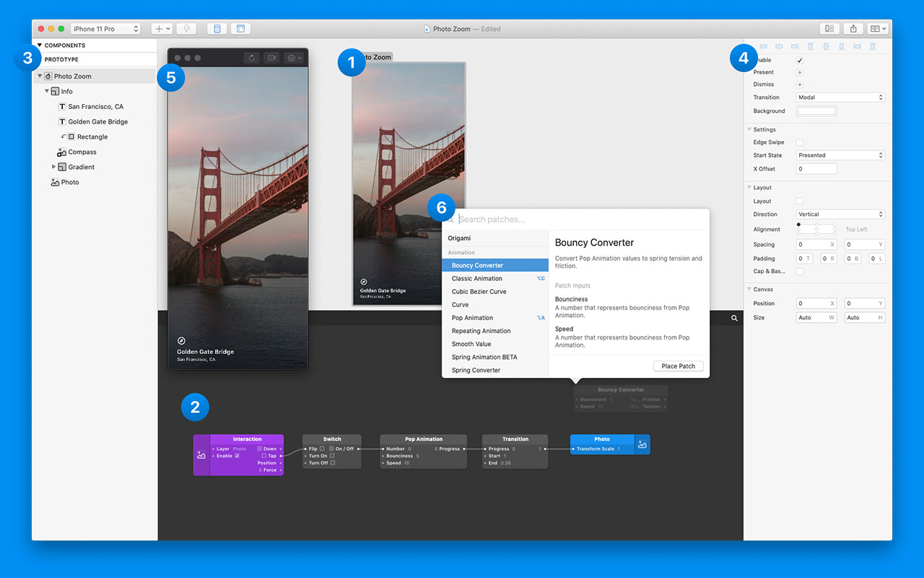
Task: Enable the Edge Swipe checkbox
Action: pos(799,142)
